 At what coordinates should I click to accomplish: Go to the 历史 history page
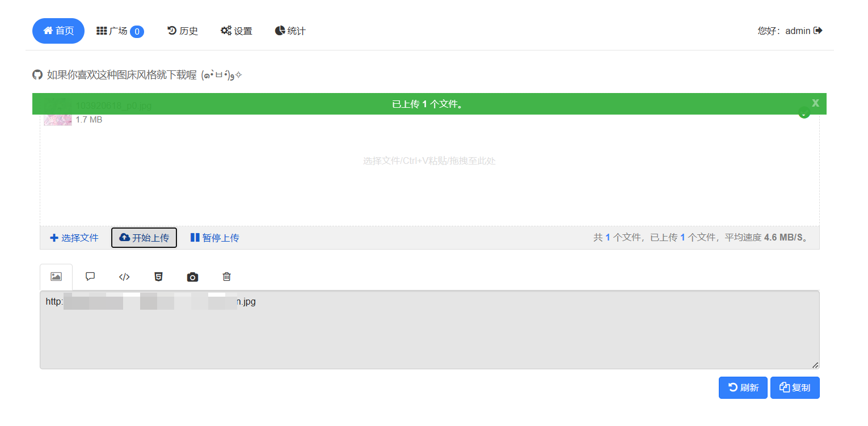[183, 31]
